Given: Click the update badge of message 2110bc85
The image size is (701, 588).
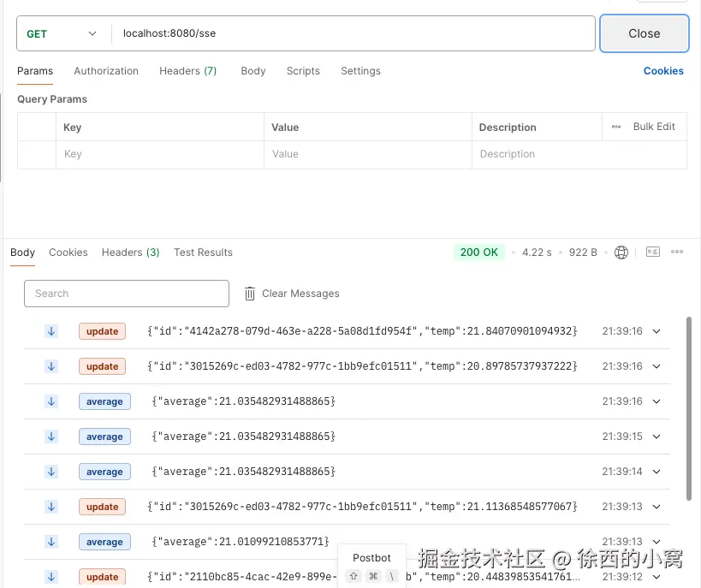Looking at the screenshot, I should point(103,577).
